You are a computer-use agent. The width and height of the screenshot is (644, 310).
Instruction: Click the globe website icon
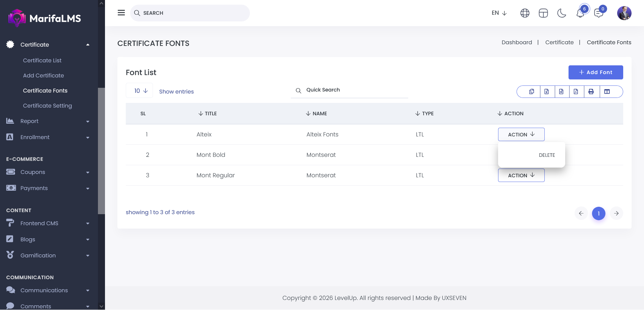tap(525, 13)
